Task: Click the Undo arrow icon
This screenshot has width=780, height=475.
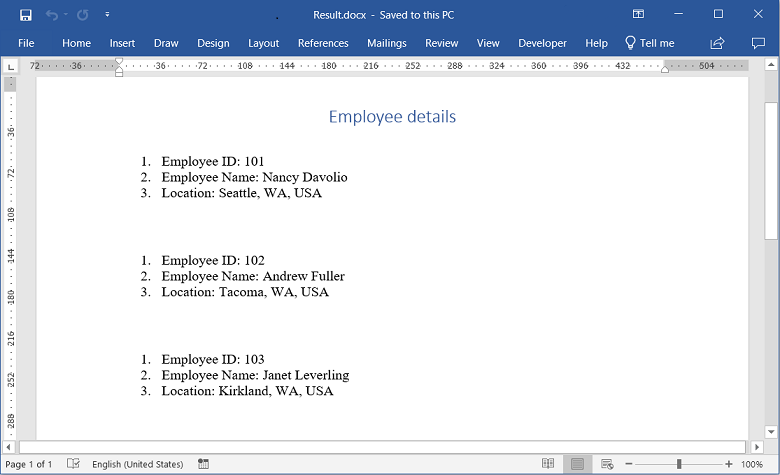Action: click(x=51, y=15)
